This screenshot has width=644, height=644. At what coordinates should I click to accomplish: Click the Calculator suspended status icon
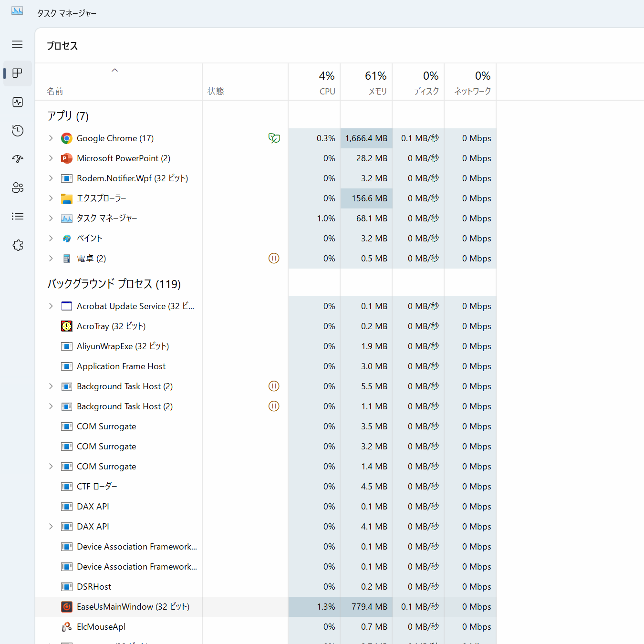tap(274, 259)
